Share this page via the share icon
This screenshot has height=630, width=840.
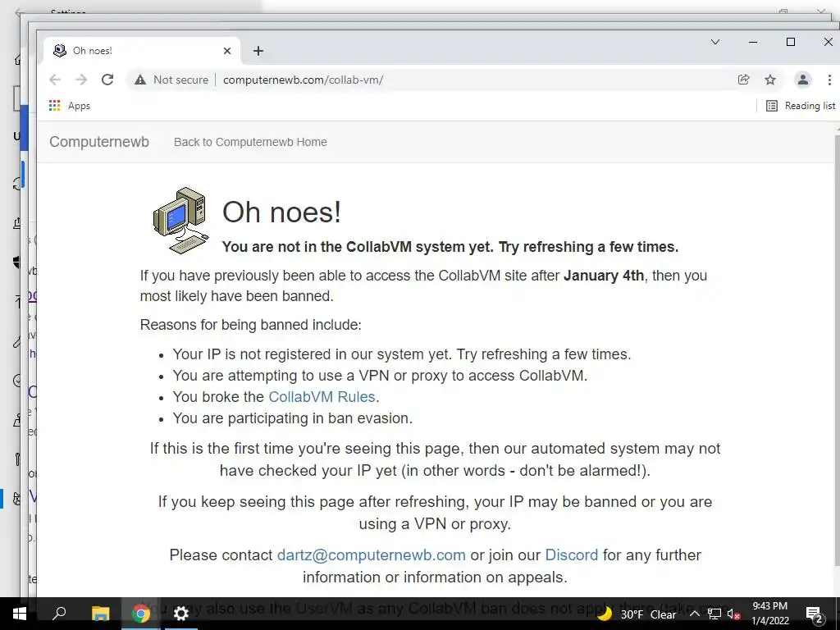point(743,80)
